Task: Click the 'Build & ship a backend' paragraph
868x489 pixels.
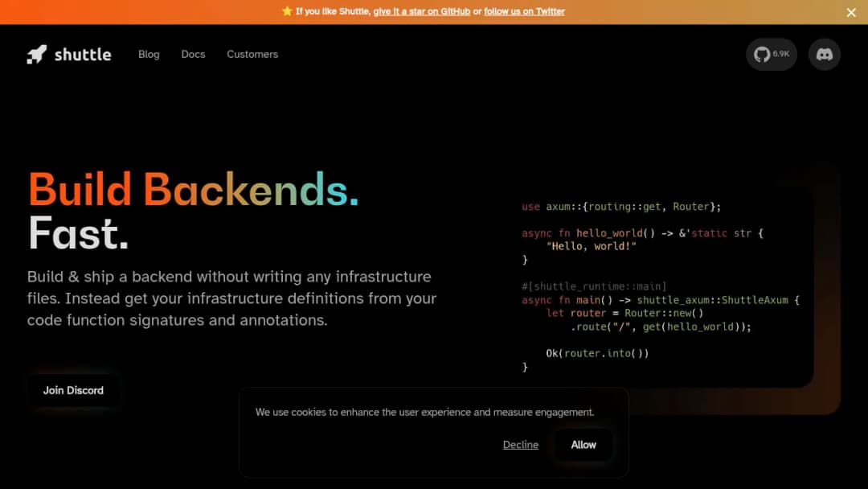Action: [x=232, y=298]
